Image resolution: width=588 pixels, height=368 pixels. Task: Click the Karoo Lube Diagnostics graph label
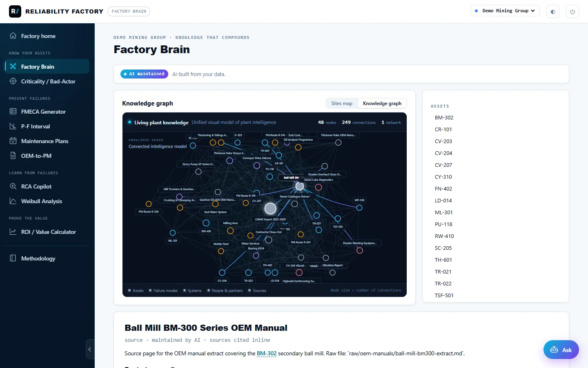(x=318, y=180)
